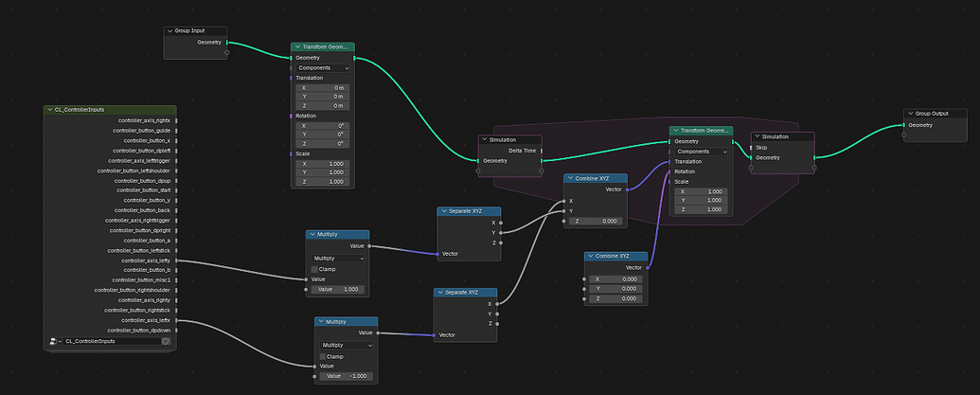Enable Clamp in the Multiply node valued -1.000
Screen dimensions: 980x395
(323, 356)
